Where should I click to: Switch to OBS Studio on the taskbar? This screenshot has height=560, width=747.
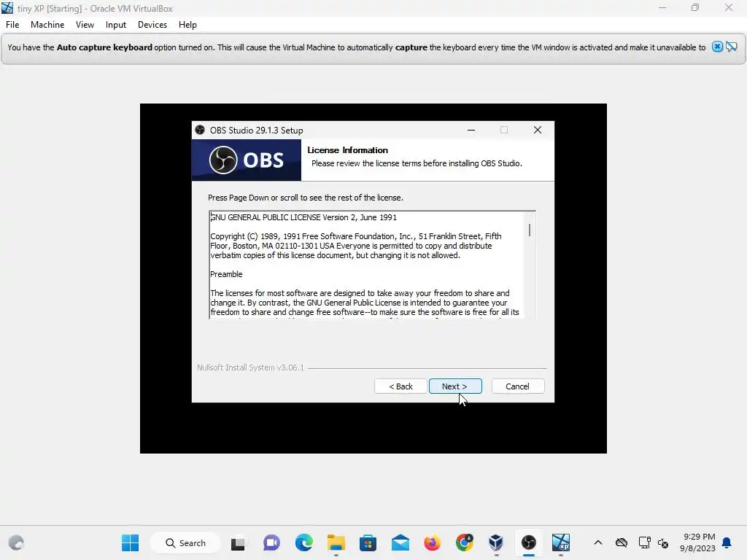(528, 542)
